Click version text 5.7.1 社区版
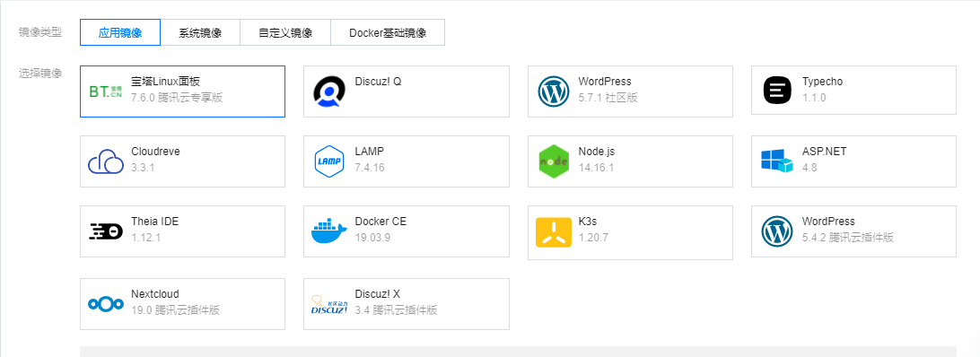 click(608, 98)
